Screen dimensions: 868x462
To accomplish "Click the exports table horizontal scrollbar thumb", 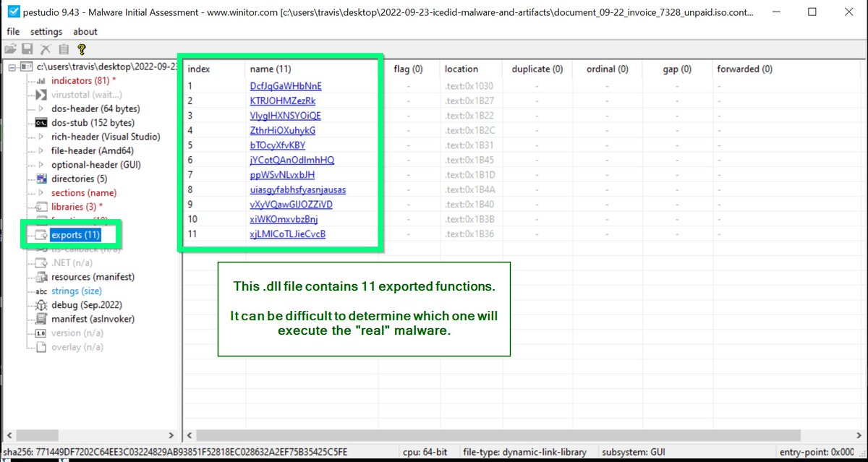I will tap(498, 436).
